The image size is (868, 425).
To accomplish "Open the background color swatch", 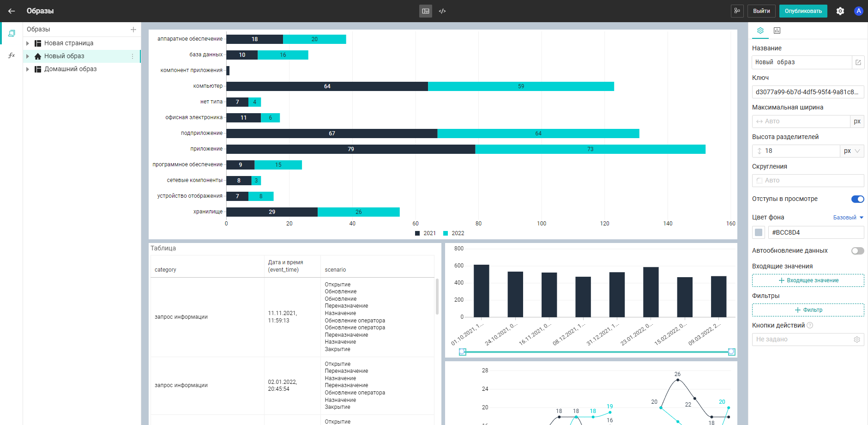I will (759, 232).
